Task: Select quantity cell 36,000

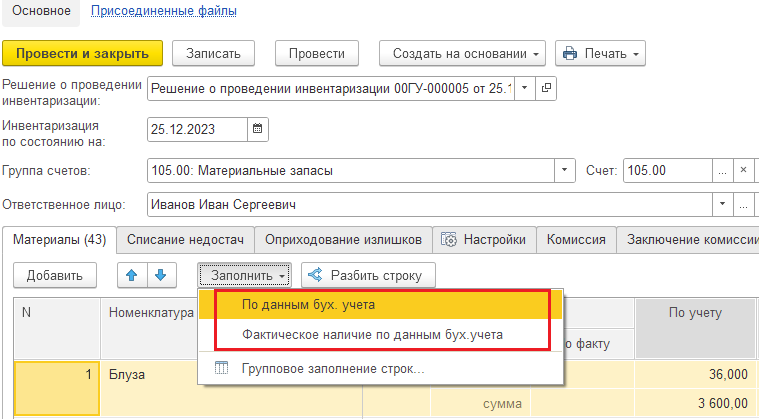Action: 695,374
